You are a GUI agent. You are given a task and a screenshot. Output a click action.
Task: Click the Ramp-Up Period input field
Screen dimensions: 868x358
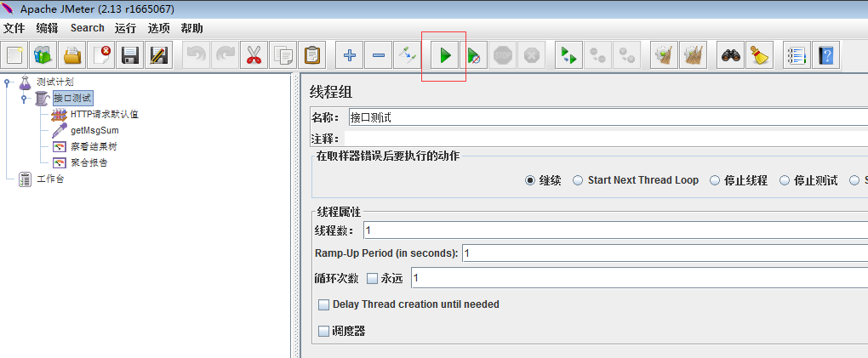(x=665, y=253)
